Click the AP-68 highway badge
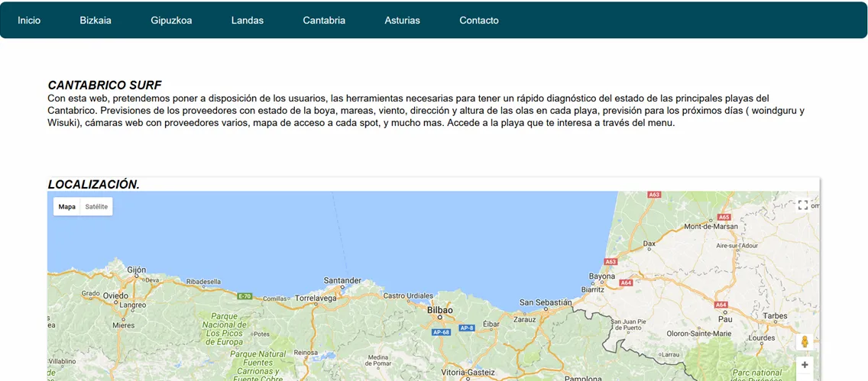This screenshot has height=381, width=868. [440, 332]
